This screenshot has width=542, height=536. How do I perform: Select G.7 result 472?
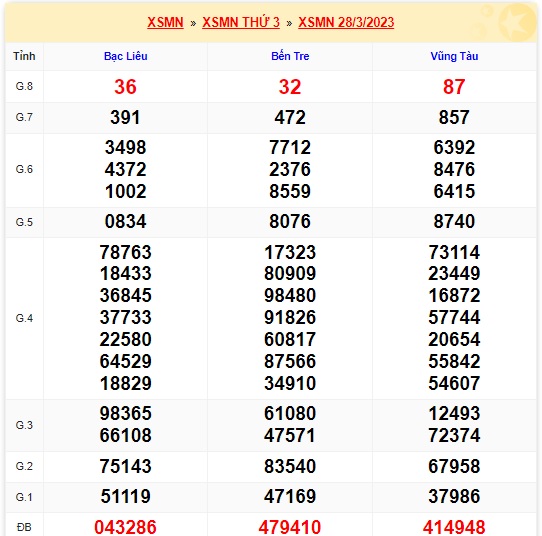pos(290,117)
